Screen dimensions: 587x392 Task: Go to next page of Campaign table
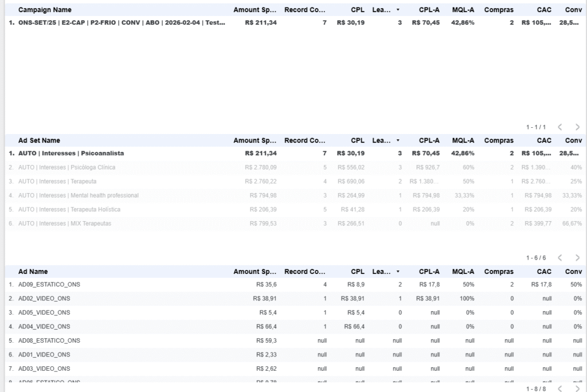(x=577, y=127)
